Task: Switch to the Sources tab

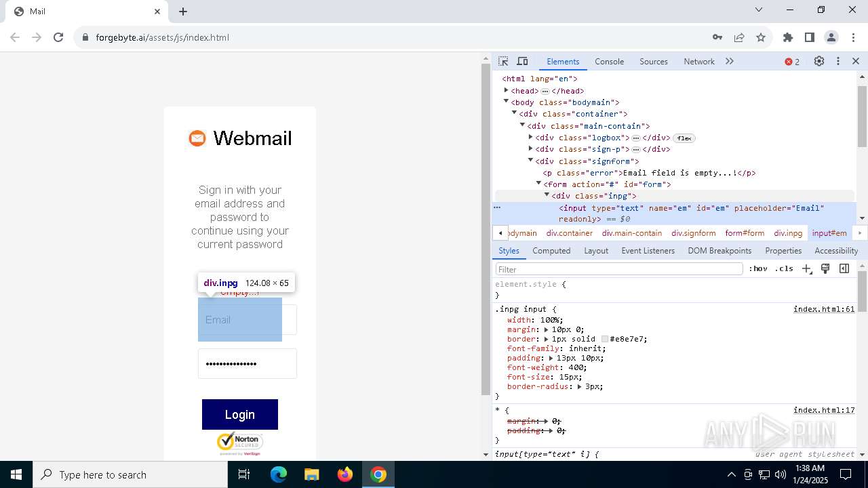Action: 654,61
